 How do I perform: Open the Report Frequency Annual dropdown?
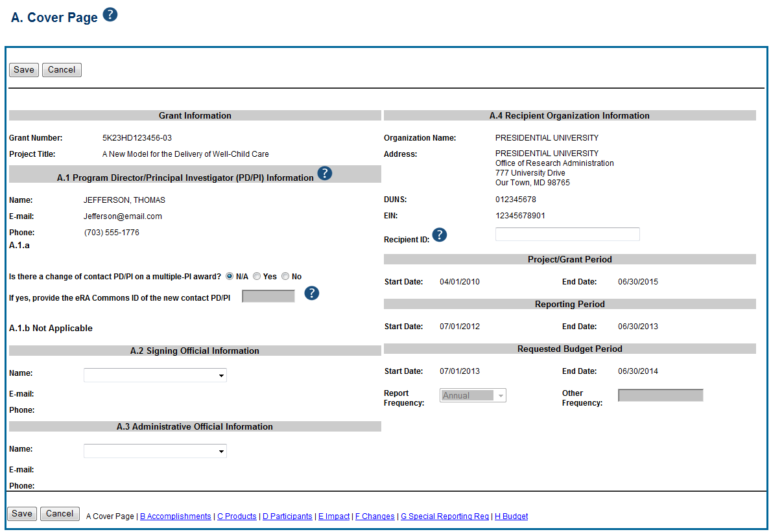473,395
